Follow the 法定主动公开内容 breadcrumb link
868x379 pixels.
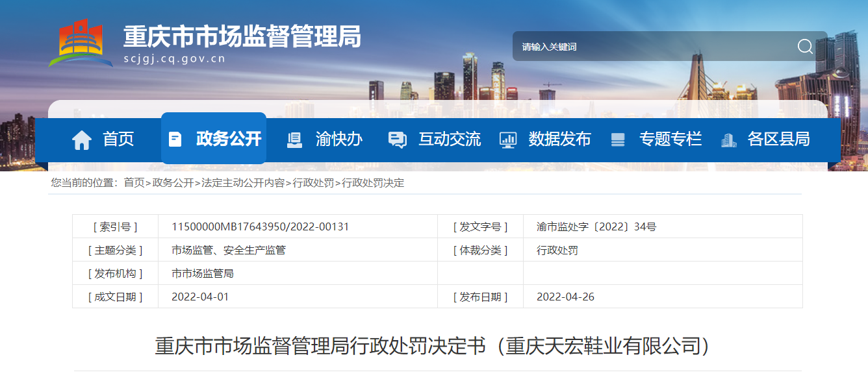pos(243,183)
